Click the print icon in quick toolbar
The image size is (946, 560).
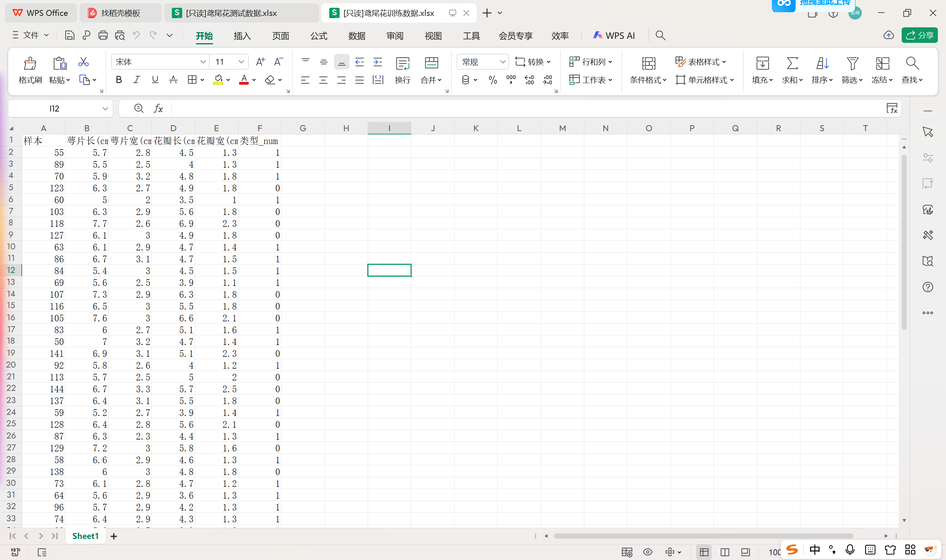click(x=103, y=35)
